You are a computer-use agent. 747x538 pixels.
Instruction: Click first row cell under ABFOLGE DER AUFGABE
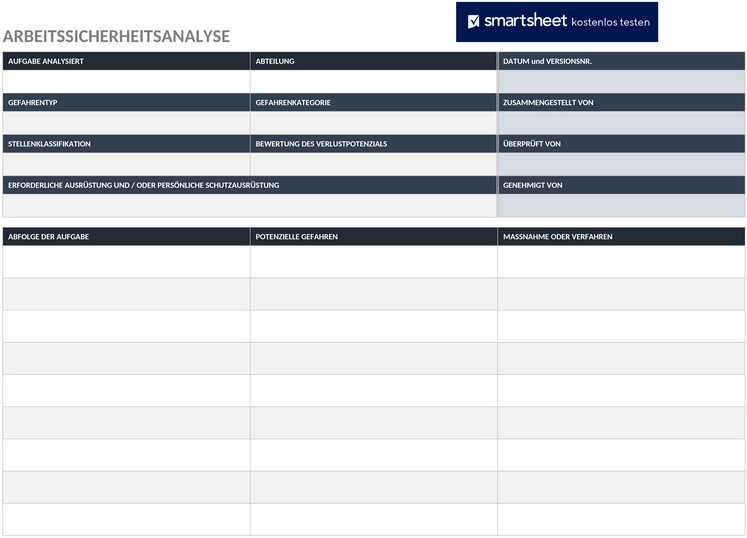(126, 262)
